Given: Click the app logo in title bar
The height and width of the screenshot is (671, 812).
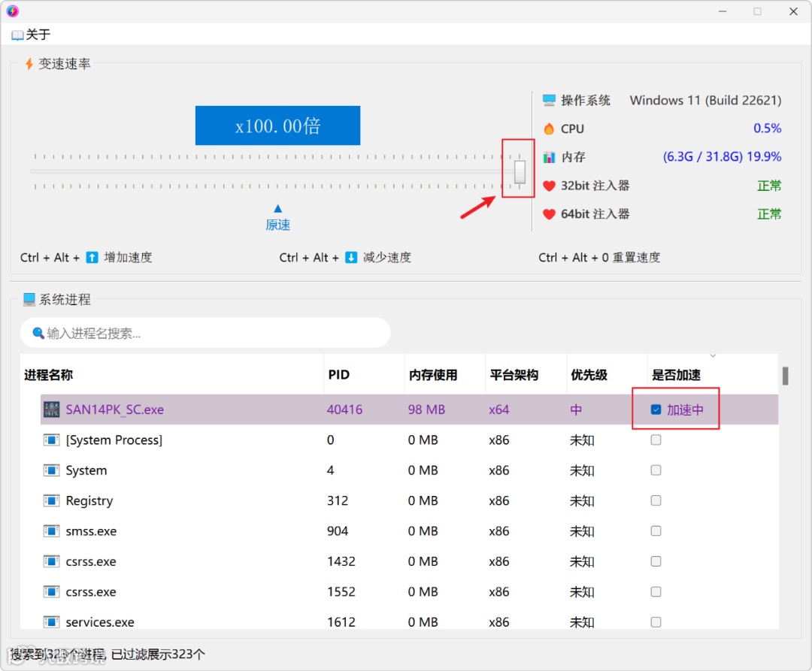Looking at the screenshot, I should pyautogui.click(x=13, y=11).
